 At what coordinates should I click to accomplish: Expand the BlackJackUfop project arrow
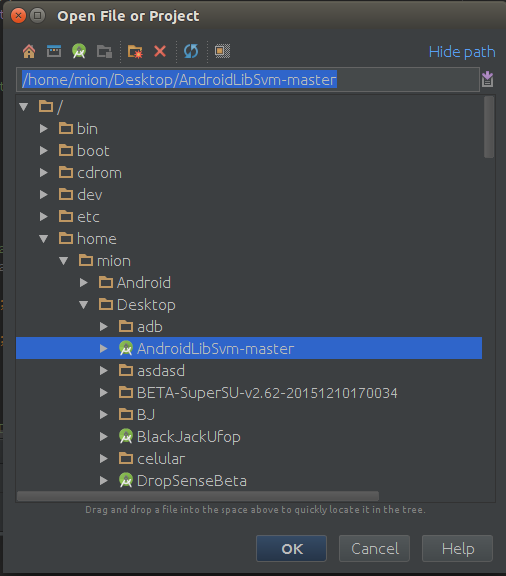104,436
